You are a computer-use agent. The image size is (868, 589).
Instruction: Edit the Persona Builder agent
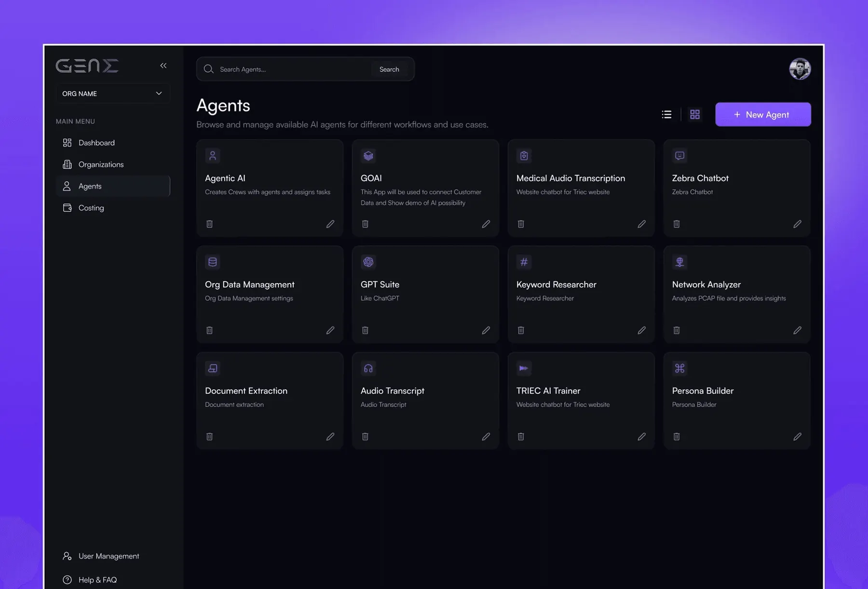tap(798, 437)
